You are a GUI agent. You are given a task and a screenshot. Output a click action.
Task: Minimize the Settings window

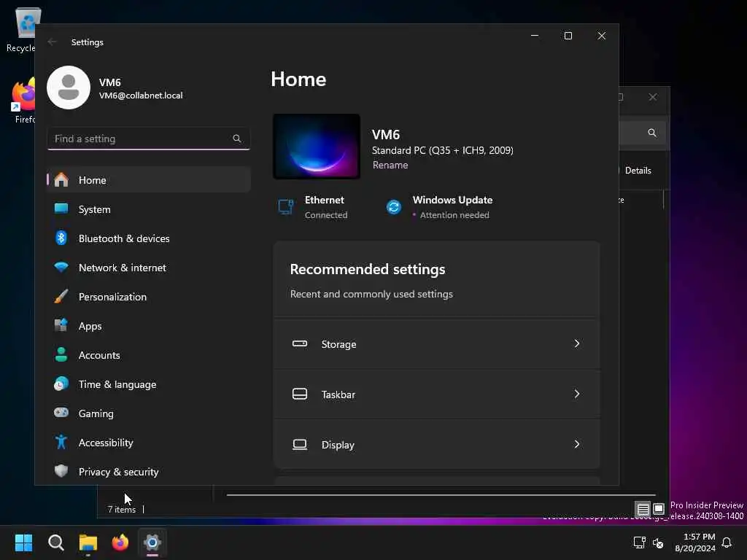pyautogui.click(x=535, y=36)
